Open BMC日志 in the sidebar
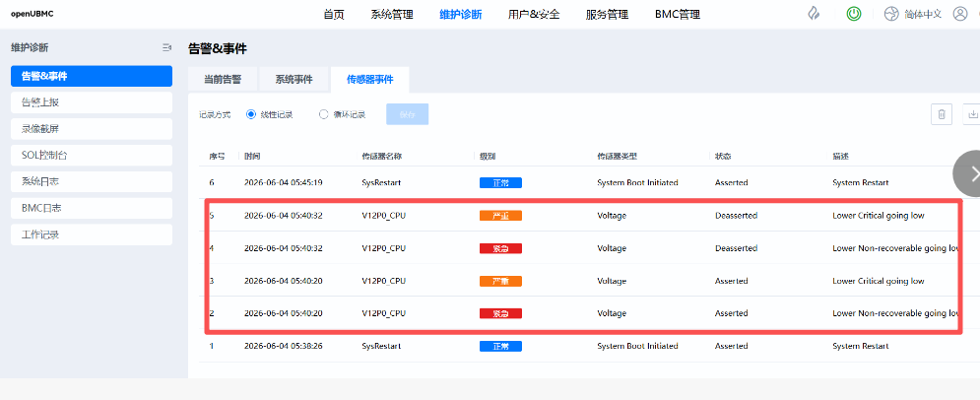This screenshot has height=400, width=980. (x=92, y=208)
